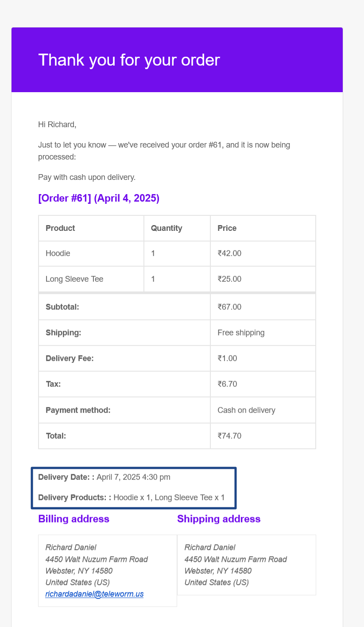Click the Delivery Date April 7, 2025 text
The image size is (364, 627).
133,477
